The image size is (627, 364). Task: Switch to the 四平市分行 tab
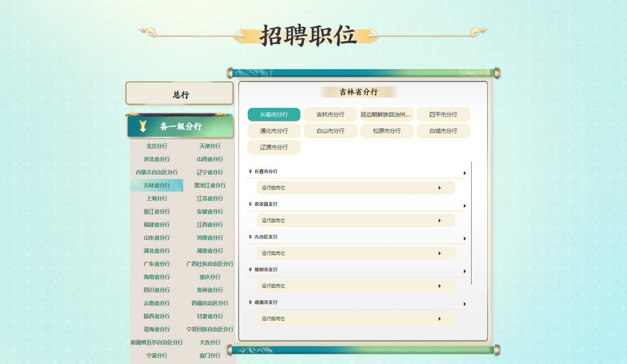(443, 115)
